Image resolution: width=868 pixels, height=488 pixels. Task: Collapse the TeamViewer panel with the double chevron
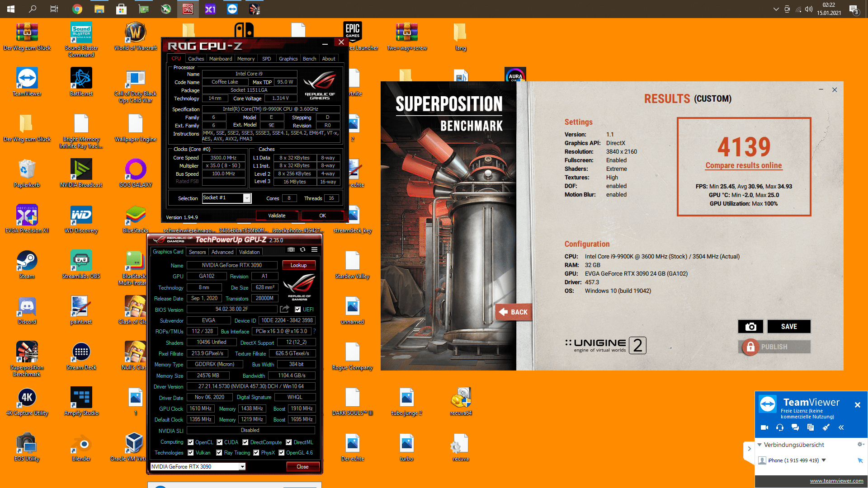click(841, 427)
